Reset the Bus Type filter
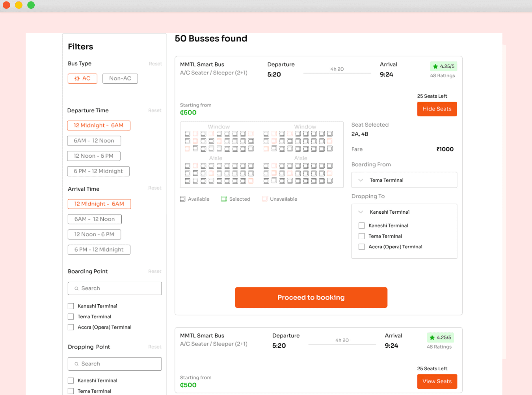The image size is (532, 395). pos(155,64)
